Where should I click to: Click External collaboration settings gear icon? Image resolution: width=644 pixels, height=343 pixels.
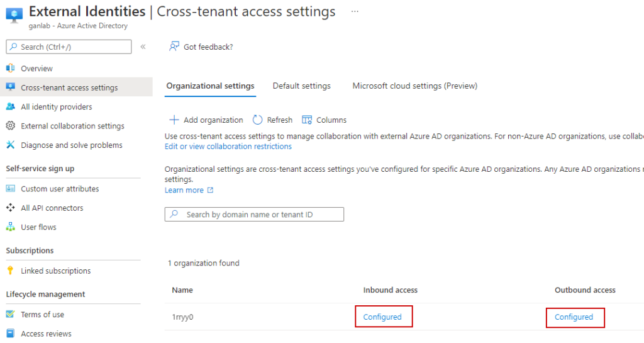pos(10,126)
